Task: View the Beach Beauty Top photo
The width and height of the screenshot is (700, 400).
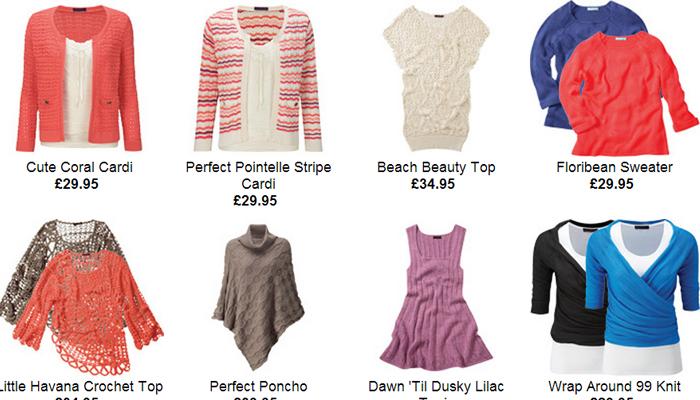Action: [436, 79]
